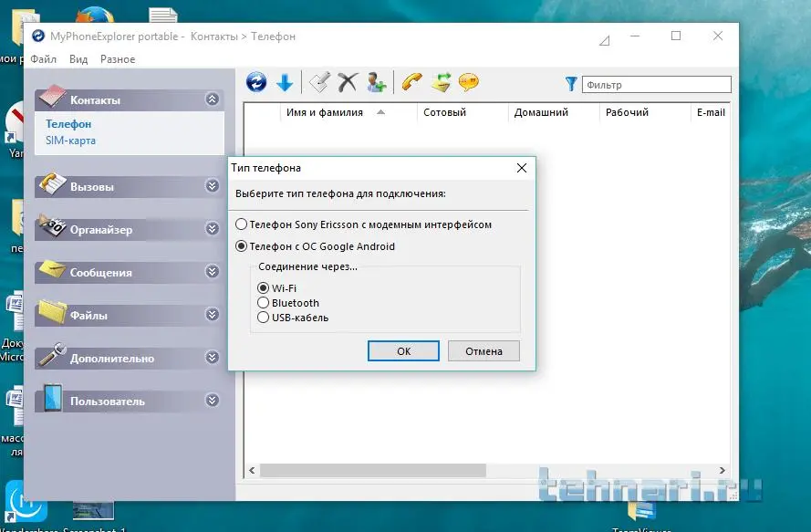Open the Файл menu
Screen dimensions: 811x532
(x=43, y=59)
